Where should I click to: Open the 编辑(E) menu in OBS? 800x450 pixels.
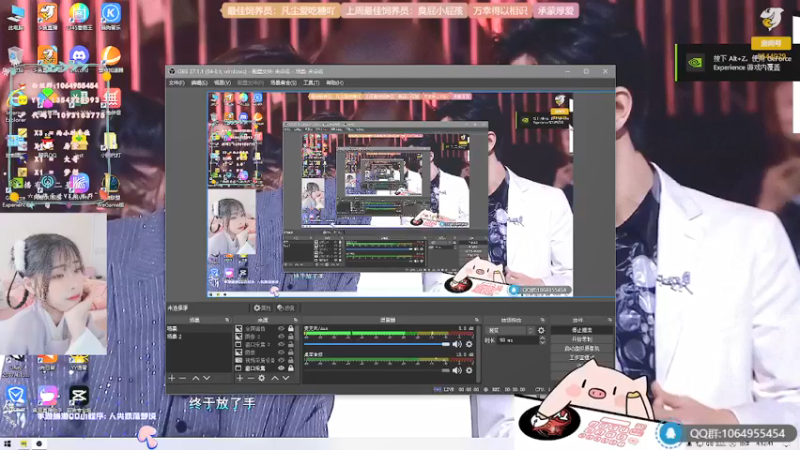pos(199,83)
